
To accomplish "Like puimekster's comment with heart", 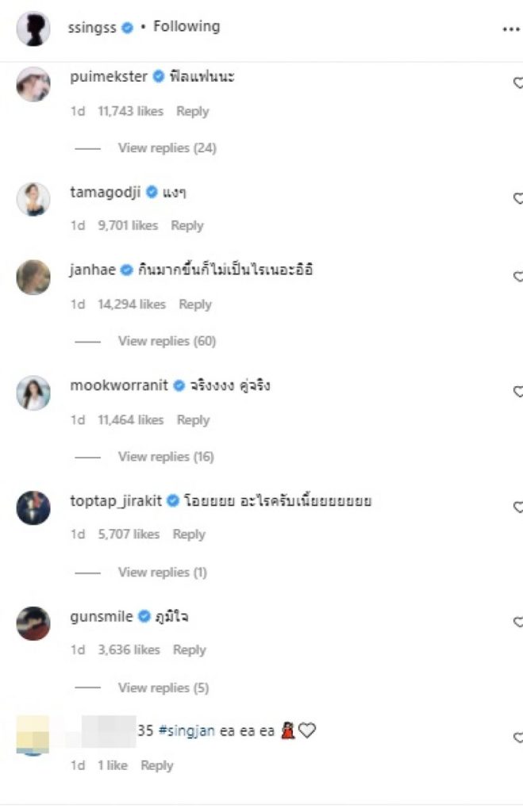I will coord(518,82).
